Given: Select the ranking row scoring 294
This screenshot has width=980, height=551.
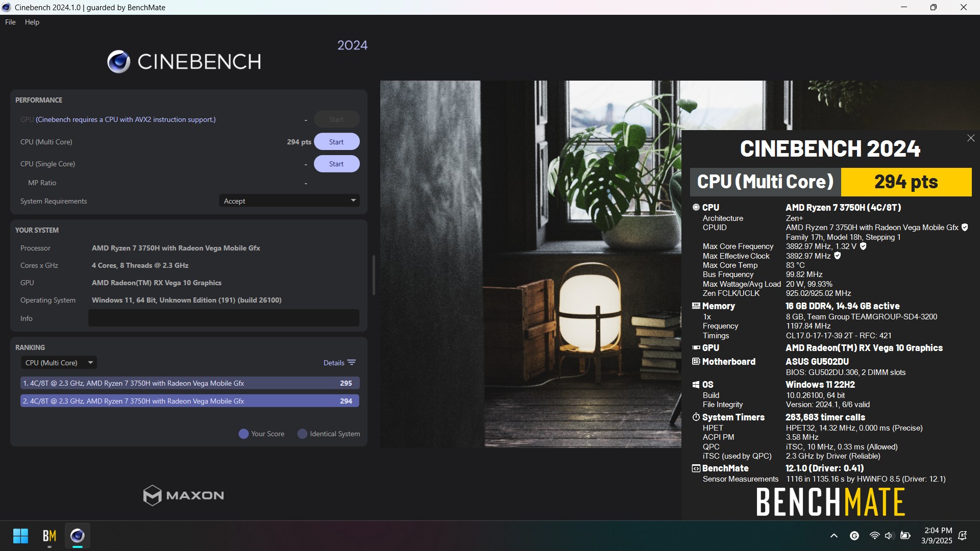Looking at the screenshot, I should click(190, 401).
